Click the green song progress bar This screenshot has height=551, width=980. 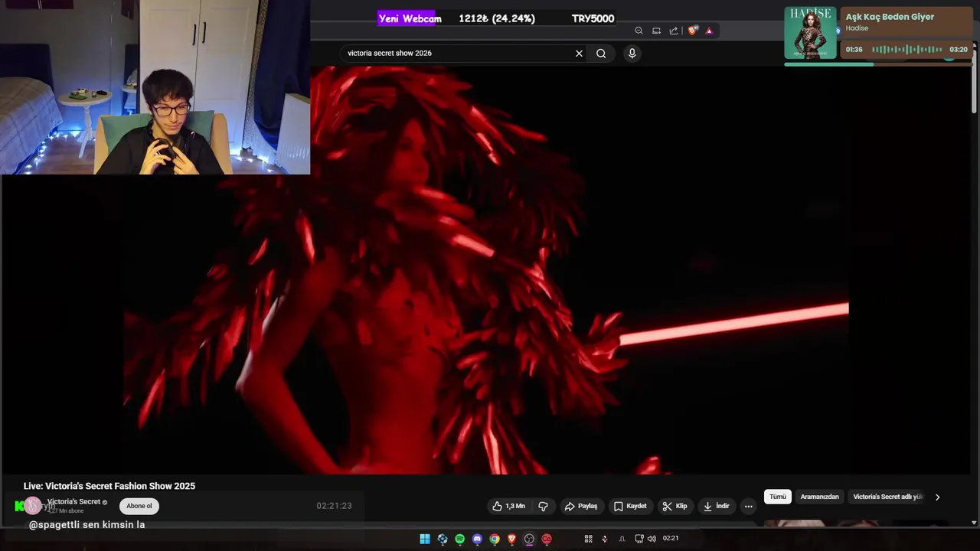click(828, 64)
